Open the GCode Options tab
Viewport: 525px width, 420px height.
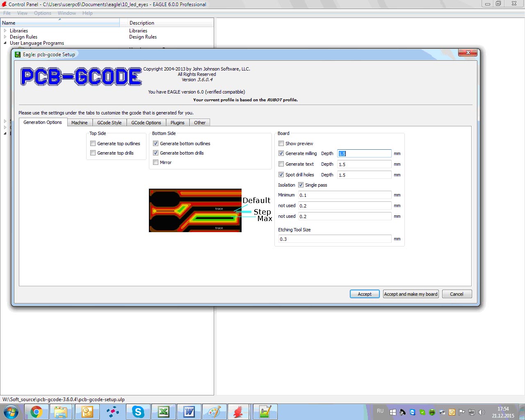tap(146, 123)
